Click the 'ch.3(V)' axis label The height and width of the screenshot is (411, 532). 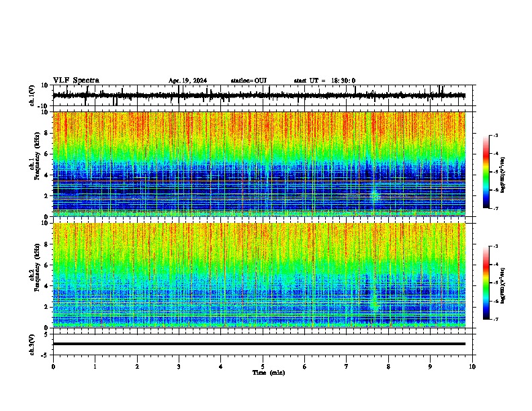(x=32, y=345)
